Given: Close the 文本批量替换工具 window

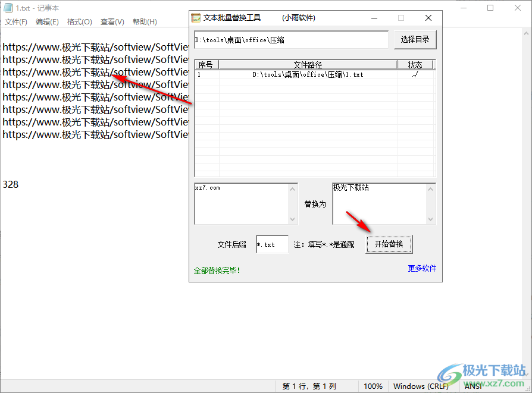Looking at the screenshot, I should [428, 18].
